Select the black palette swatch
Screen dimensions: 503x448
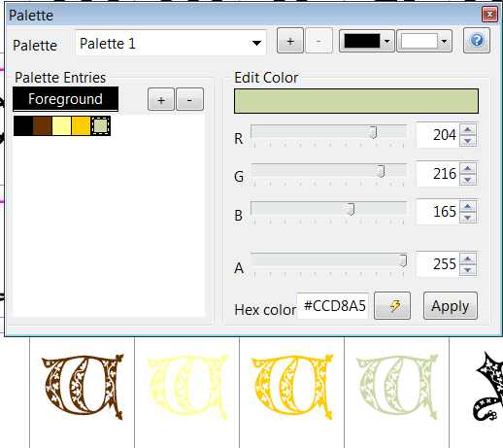tap(23, 125)
